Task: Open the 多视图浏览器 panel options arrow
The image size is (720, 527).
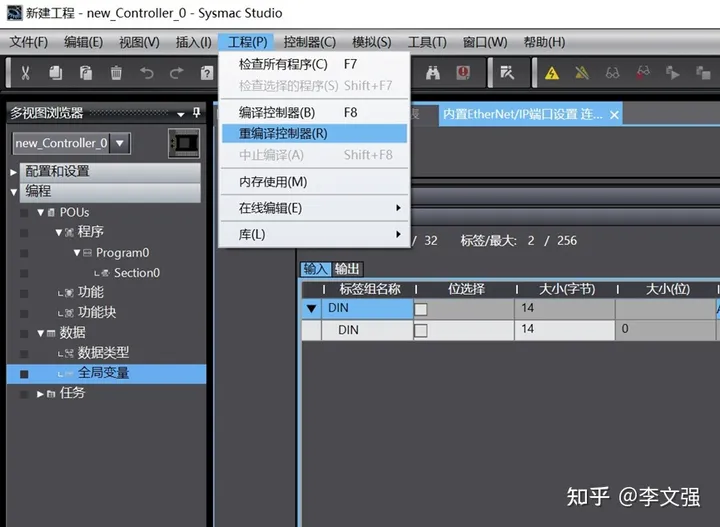Action: click(x=181, y=114)
